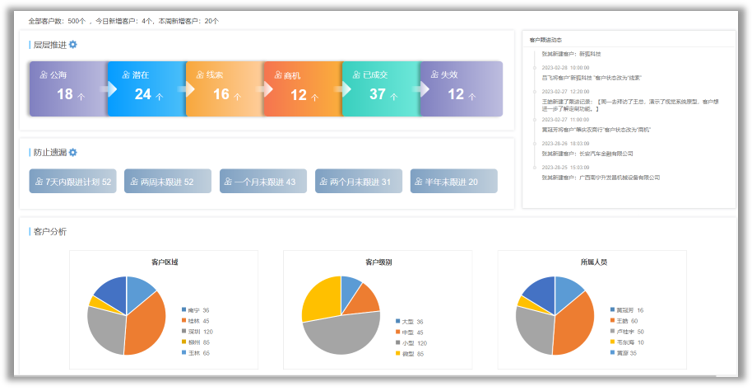Select legend swatch for 桂林 45

click(184, 321)
